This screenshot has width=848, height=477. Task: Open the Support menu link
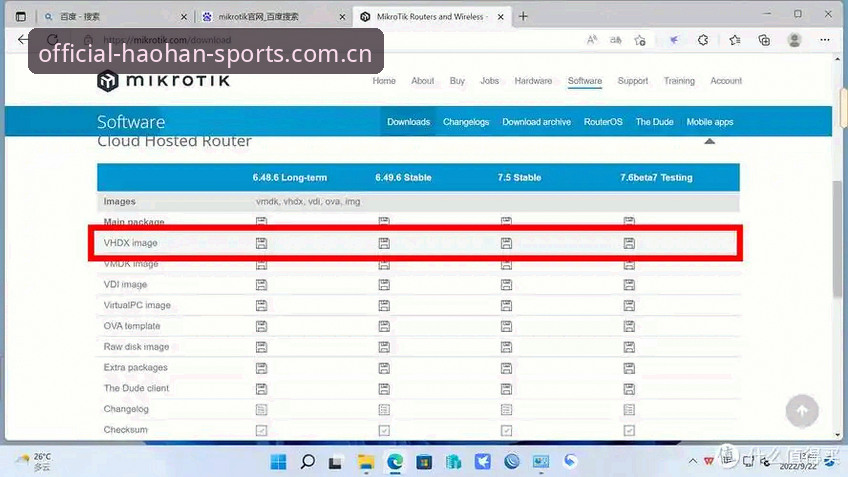point(633,81)
